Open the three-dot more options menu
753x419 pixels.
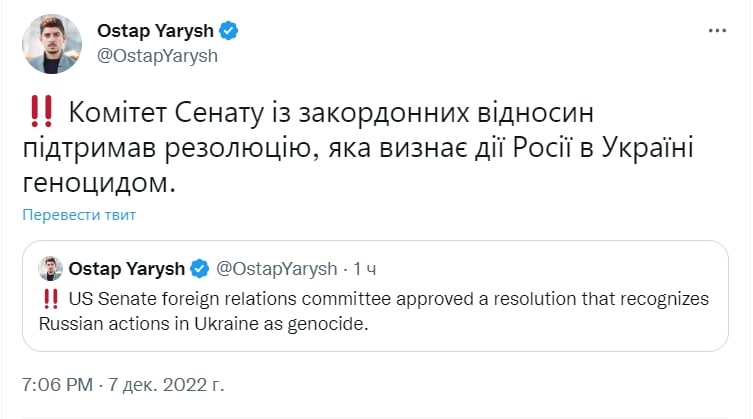point(717,31)
